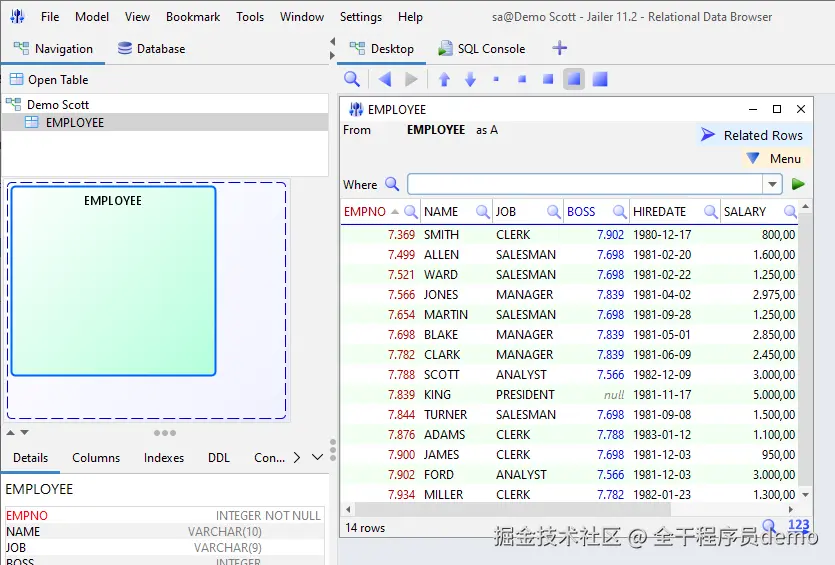Switch to the SQL Console tab
Image resolution: width=835 pixels, height=565 pixels.
[x=481, y=48]
